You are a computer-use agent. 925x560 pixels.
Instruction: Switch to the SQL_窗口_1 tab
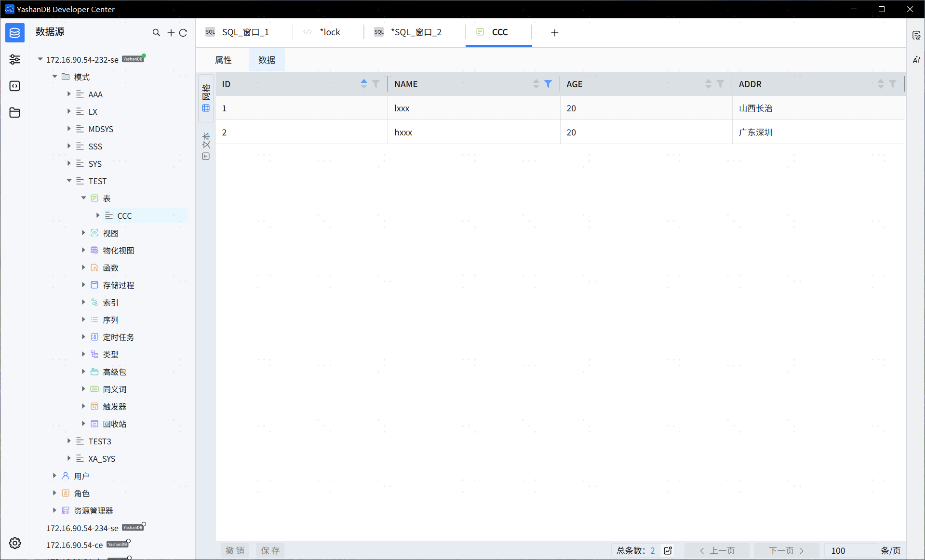pyautogui.click(x=245, y=32)
